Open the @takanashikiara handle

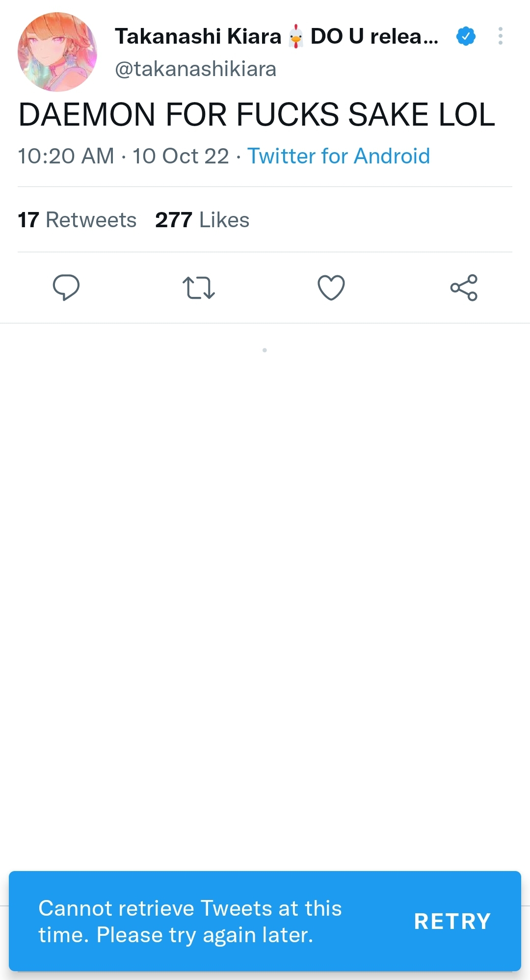tap(195, 69)
